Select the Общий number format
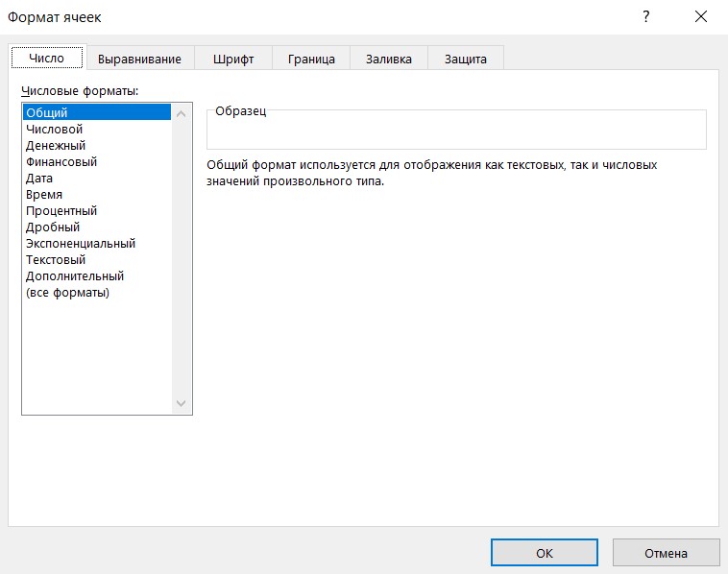Image resolution: width=728 pixels, height=574 pixels. (x=97, y=112)
